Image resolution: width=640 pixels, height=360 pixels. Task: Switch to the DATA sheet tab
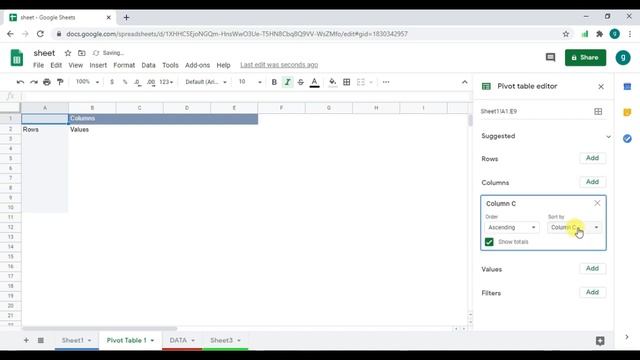[x=178, y=340]
